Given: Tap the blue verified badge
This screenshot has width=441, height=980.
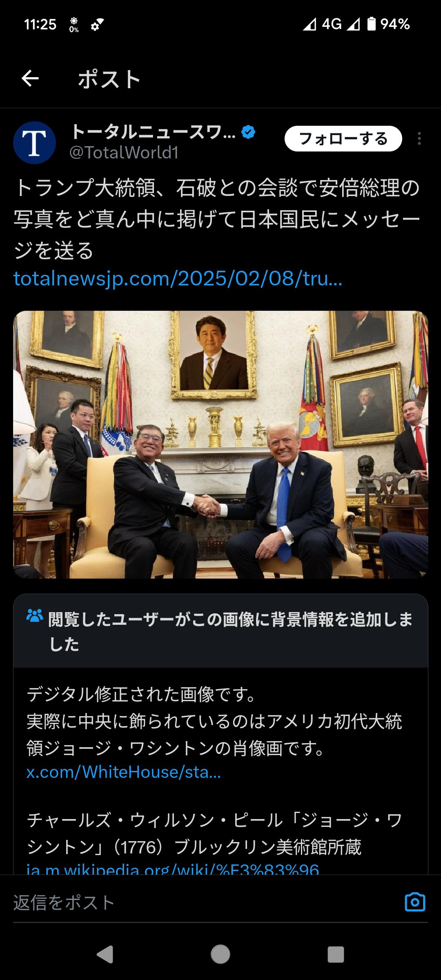Looking at the screenshot, I should tap(248, 132).
